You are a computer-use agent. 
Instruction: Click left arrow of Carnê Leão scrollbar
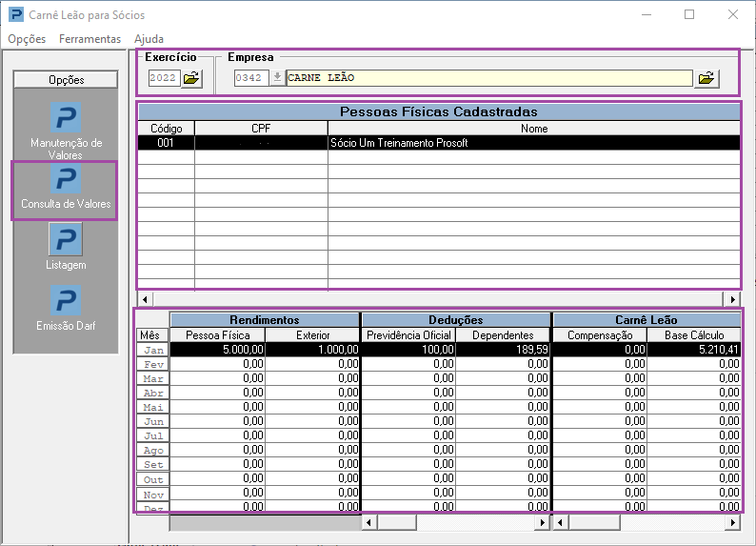[x=560, y=522]
